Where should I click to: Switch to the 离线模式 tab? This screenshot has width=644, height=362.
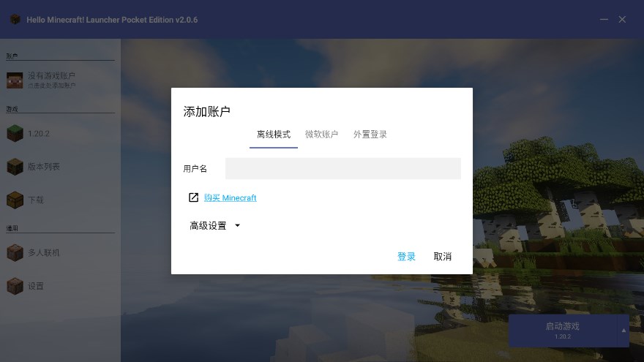coord(274,135)
